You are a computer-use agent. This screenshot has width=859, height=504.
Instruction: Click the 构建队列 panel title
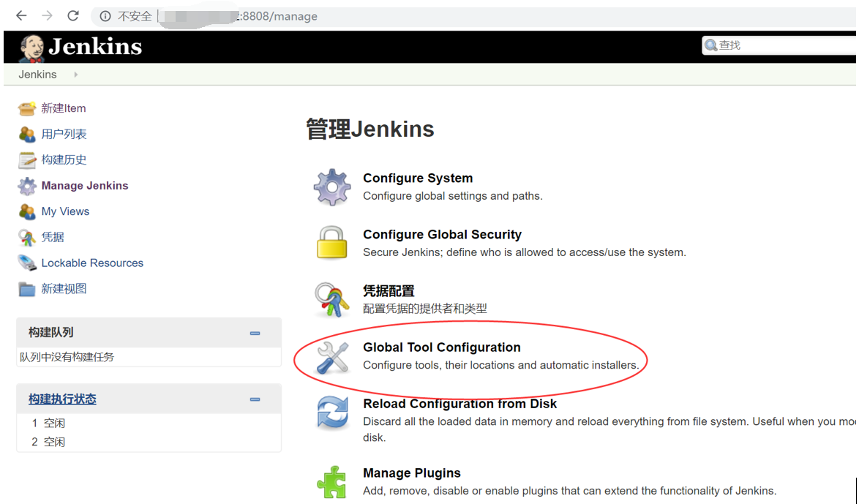pos(51,333)
